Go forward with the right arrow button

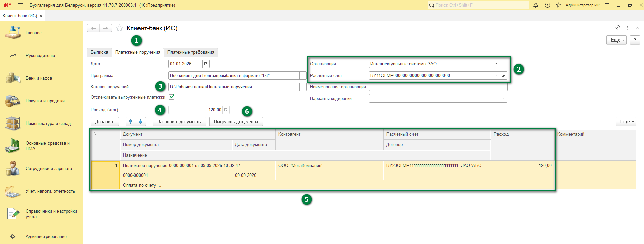105,28
